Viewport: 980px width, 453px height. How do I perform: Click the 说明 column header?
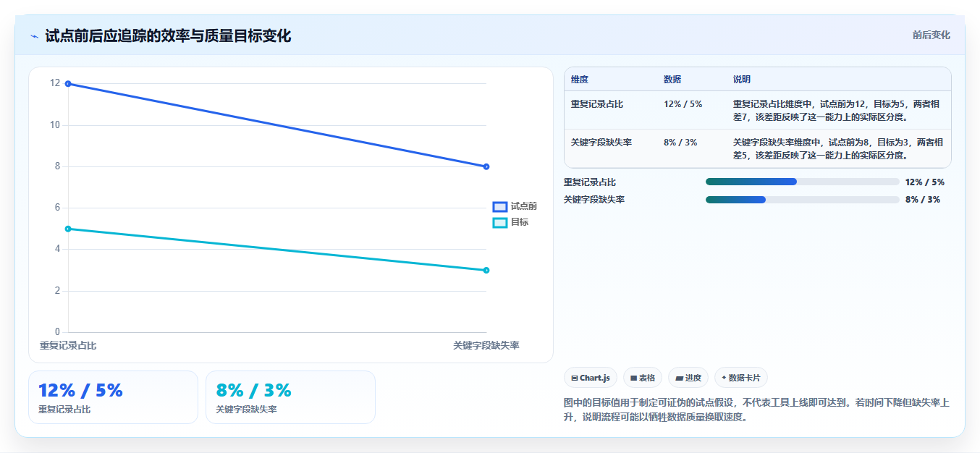pos(742,79)
